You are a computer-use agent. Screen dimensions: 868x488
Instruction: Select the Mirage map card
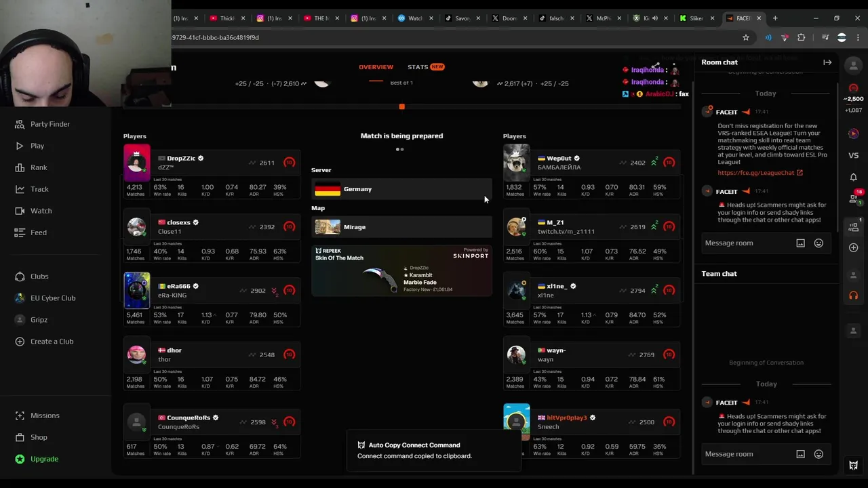point(401,227)
